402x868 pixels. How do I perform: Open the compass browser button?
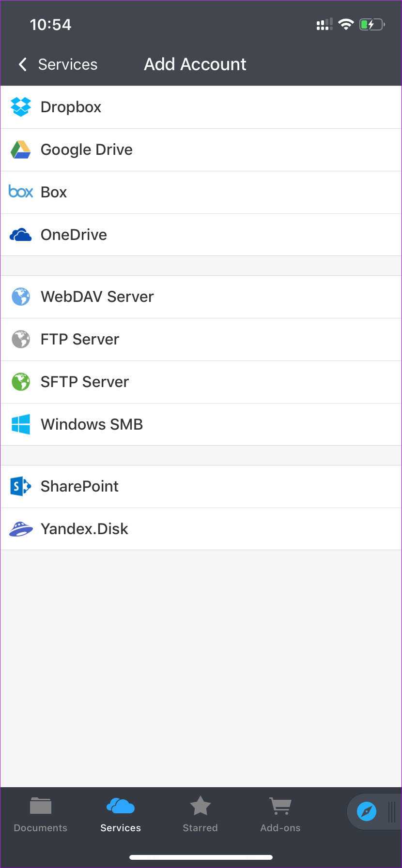(367, 811)
